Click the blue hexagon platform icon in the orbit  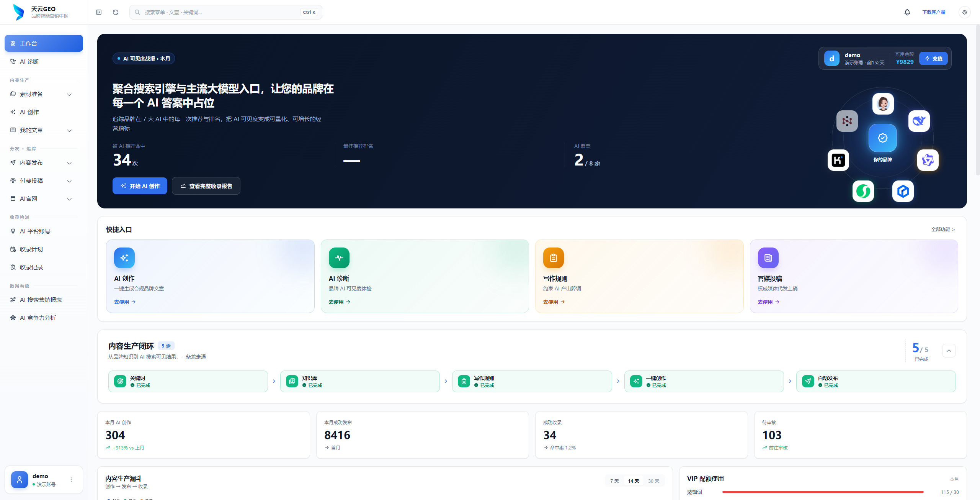point(903,191)
